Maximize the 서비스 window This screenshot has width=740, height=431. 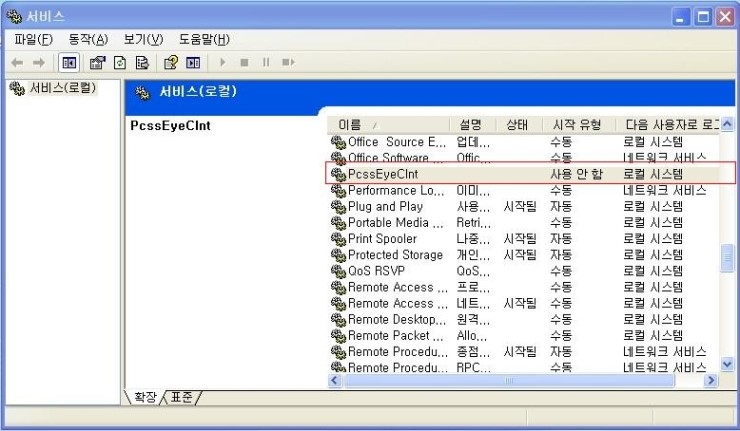pos(703,17)
